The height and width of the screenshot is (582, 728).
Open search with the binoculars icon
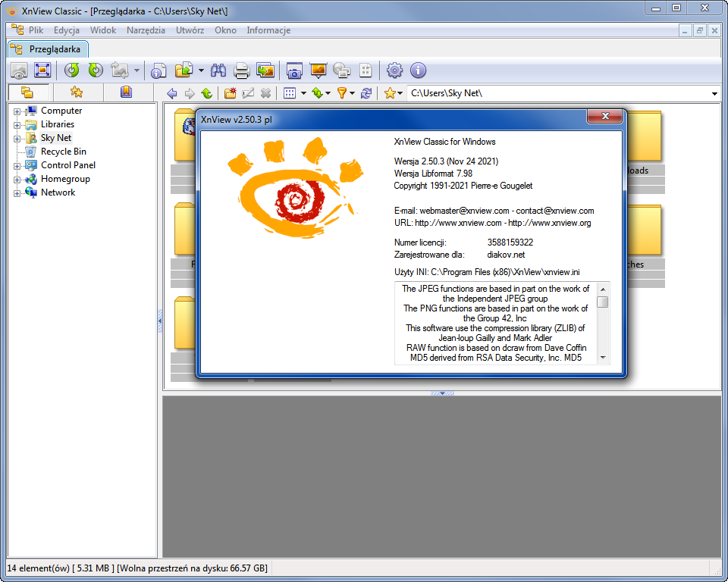click(x=218, y=70)
